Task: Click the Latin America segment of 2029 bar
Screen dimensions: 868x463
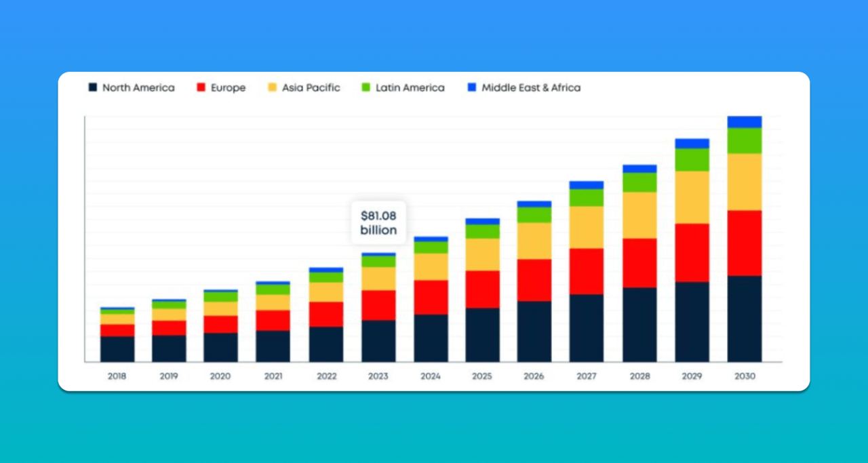Action: click(x=692, y=160)
